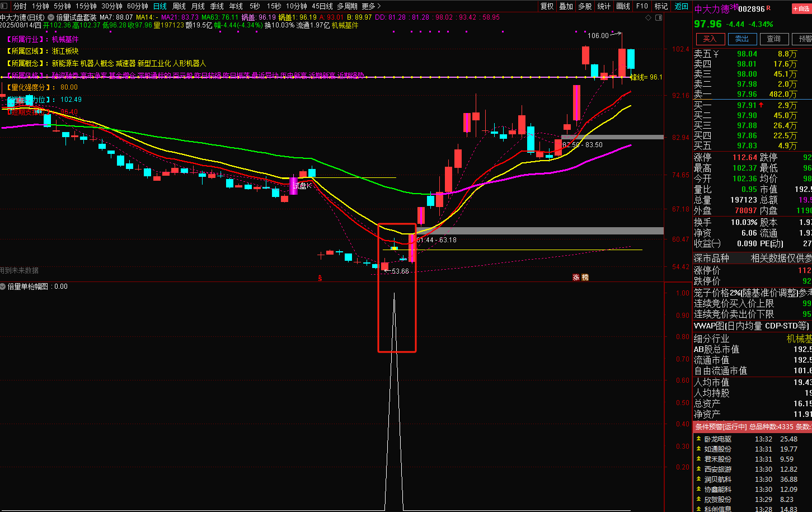The width and height of the screenshot is (812, 512).
Task: Click the 涨 marker on the chart axis
Action: click(576, 278)
